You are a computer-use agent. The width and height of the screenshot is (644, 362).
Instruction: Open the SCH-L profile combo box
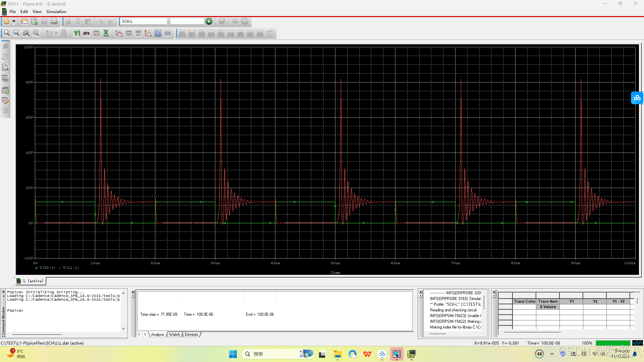pos(144,21)
